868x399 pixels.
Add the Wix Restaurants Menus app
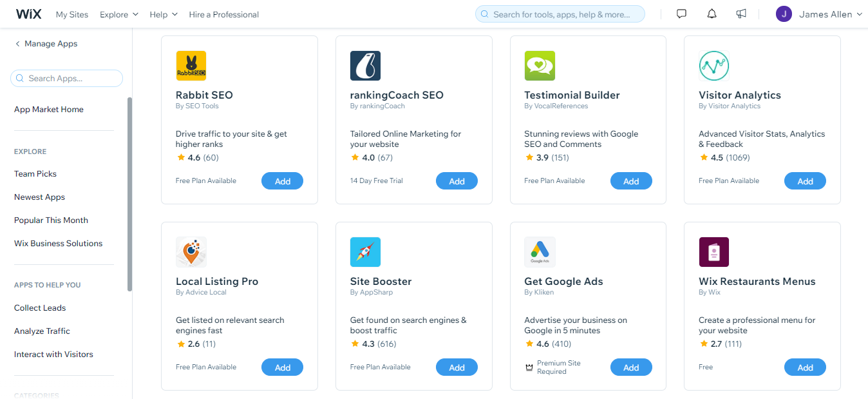point(805,367)
